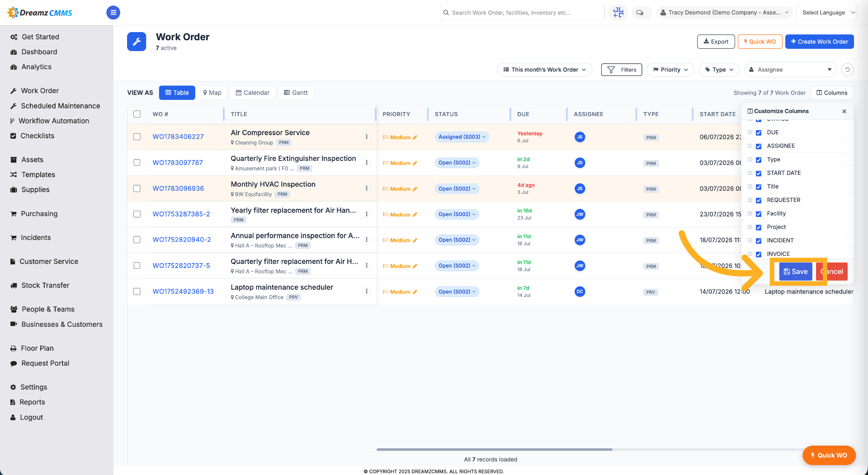Open kebab menu for Laptop maintenance scheduler
This screenshot has width=868, height=475.
click(x=367, y=292)
